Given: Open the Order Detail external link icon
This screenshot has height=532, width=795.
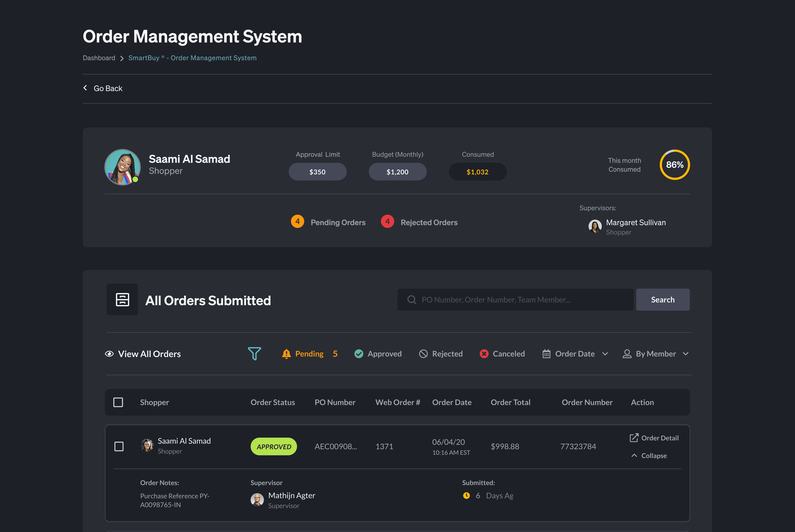Looking at the screenshot, I should pos(634,438).
